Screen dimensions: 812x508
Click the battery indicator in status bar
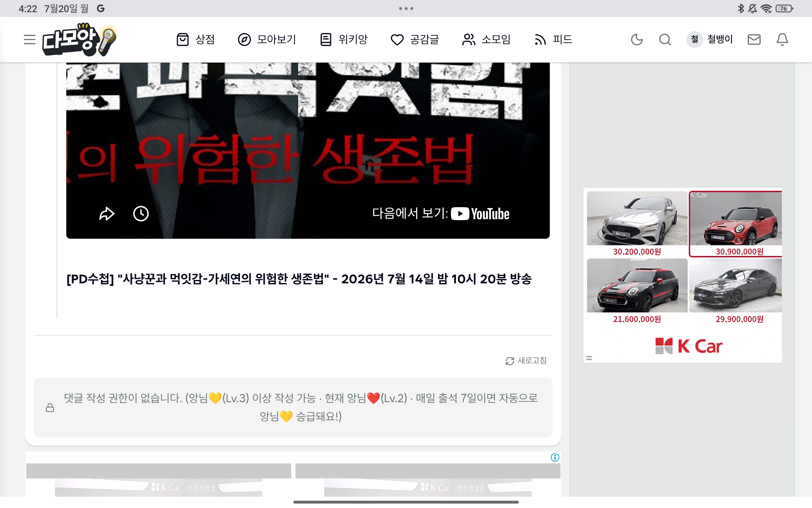click(784, 8)
